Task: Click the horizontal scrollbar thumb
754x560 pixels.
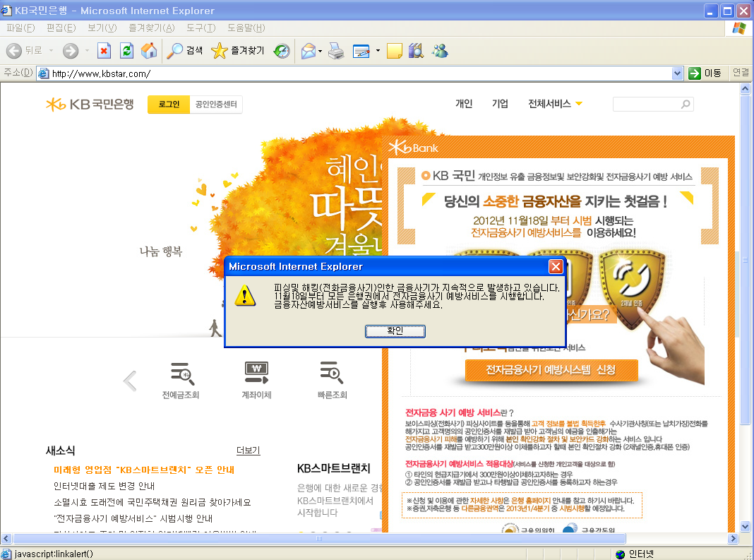Action: 319,538
